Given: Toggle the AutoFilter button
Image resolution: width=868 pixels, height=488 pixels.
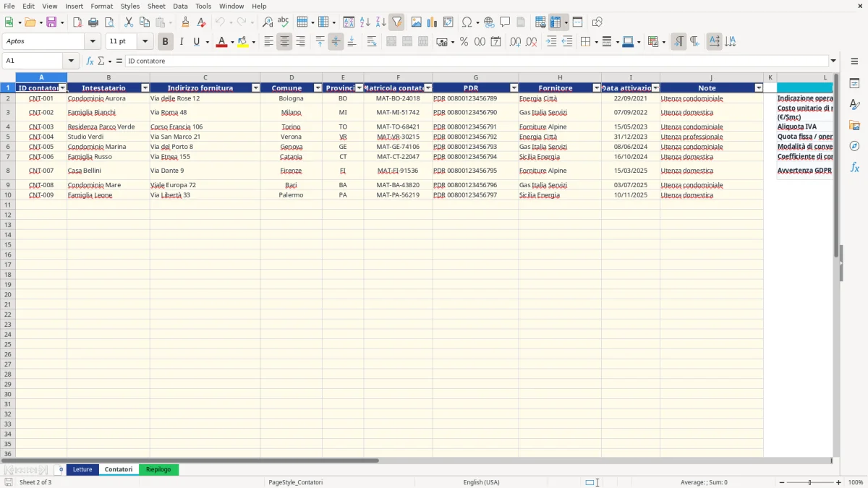Looking at the screenshot, I should (396, 22).
